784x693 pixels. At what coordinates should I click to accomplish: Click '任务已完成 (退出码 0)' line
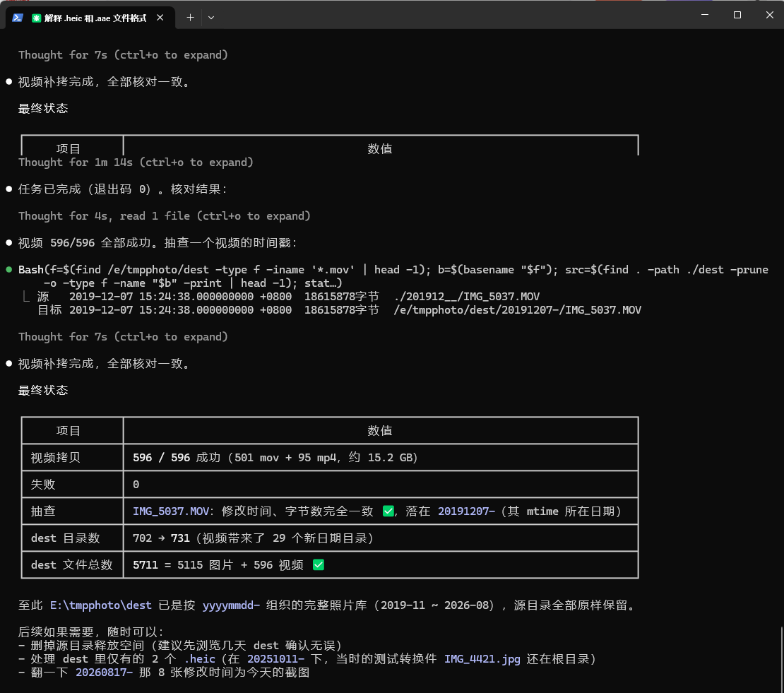coord(123,189)
